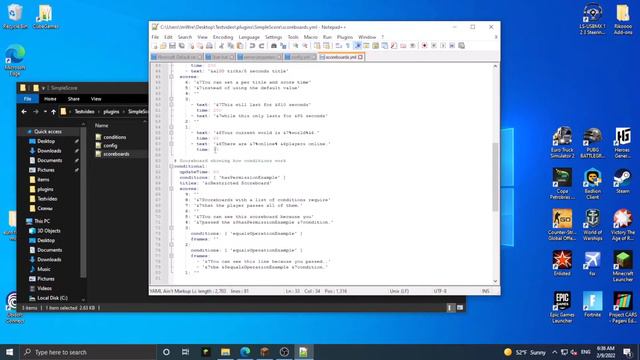Click the details view button in Explorer
This screenshot has height=360, width=640.
click(x=450, y=308)
